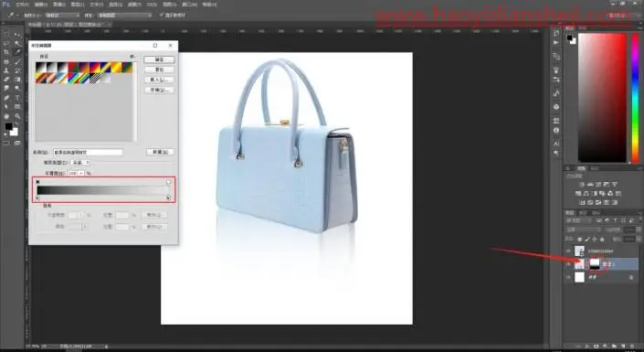
Task: Toggle Quick Mask mode icon
Action: pyautogui.click(x=6, y=143)
